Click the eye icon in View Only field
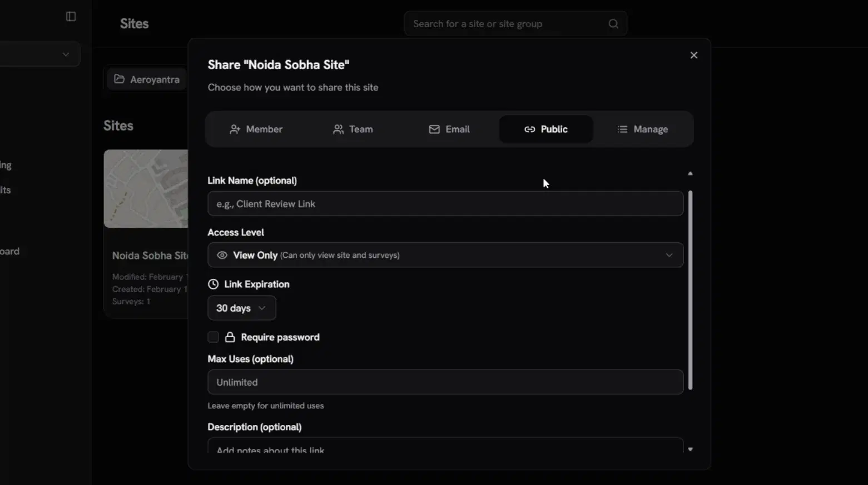The height and width of the screenshot is (485, 868). [221, 255]
